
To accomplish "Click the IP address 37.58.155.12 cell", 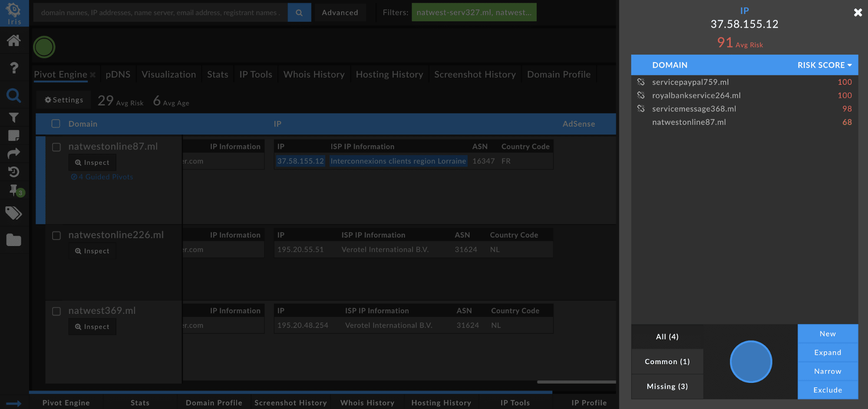I will click(x=300, y=161).
